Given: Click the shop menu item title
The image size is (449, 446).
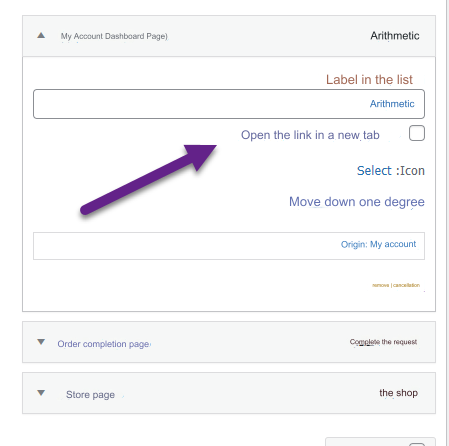Looking at the screenshot, I should (398, 393).
